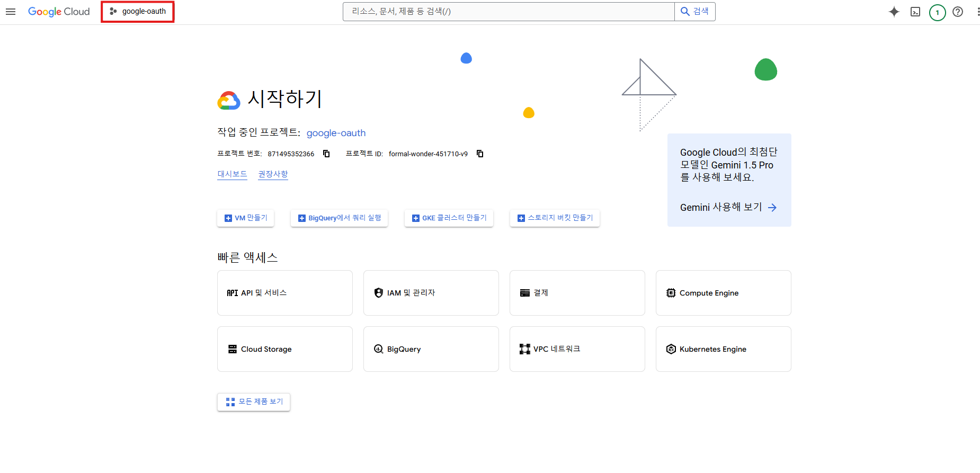Screen dimensions: 980x473
Task: Click the BigQuery magnifier icon
Action: [379, 349]
